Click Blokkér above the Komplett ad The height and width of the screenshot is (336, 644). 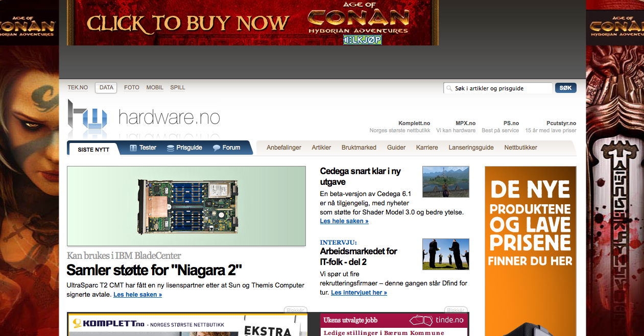coord(296,310)
